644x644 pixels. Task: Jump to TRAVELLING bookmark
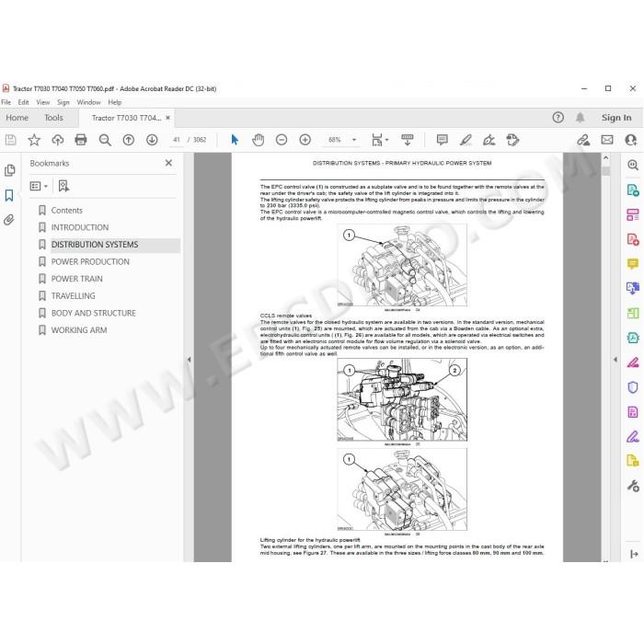pyautogui.click(x=73, y=296)
